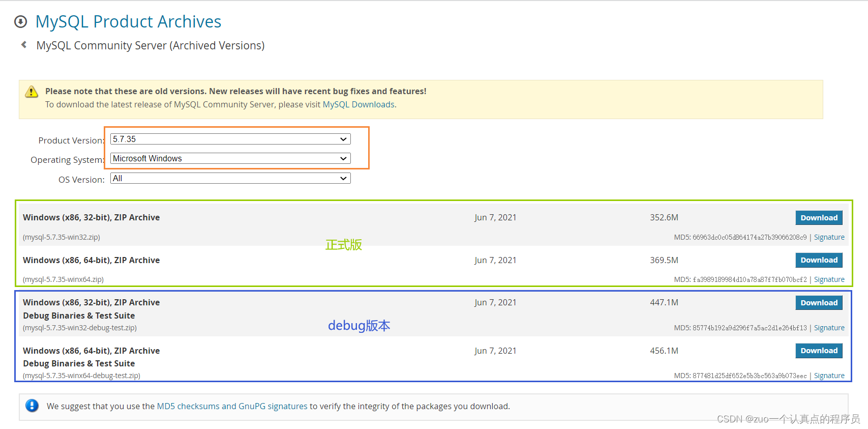
Task: Click the MD5 hash ending 208c9
Action: (750, 237)
